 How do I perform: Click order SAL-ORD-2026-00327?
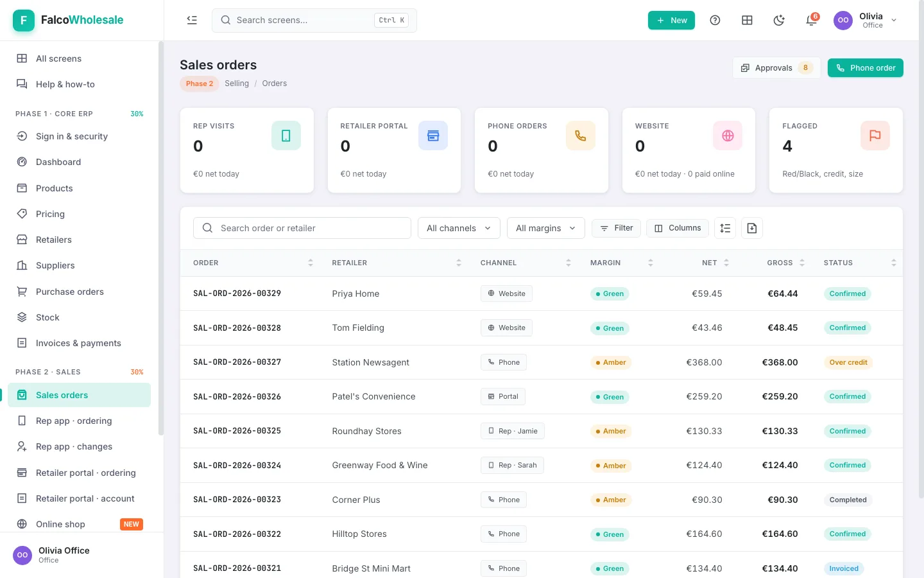pyautogui.click(x=237, y=362)
